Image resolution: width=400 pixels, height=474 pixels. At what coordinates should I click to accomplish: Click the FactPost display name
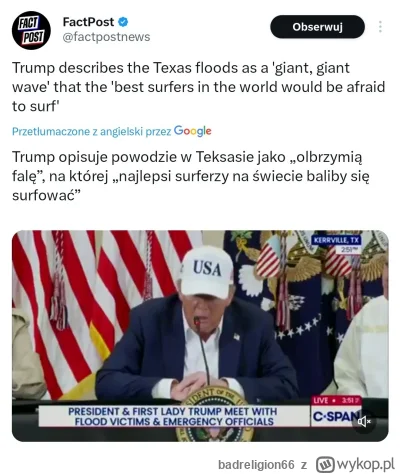click(88, 22)
